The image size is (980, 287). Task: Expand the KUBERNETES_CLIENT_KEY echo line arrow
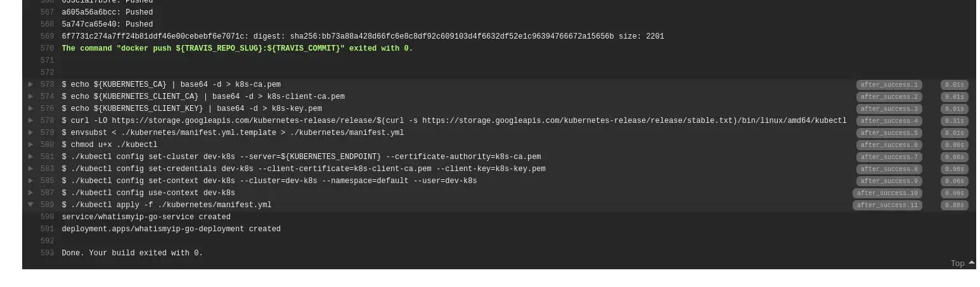click(30, 108)
